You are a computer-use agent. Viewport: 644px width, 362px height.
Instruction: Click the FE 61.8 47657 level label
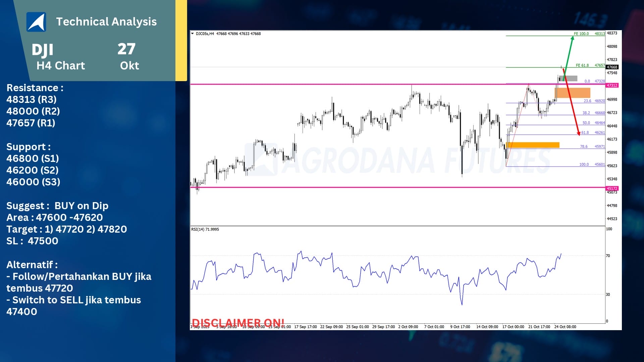click(590, 65)
